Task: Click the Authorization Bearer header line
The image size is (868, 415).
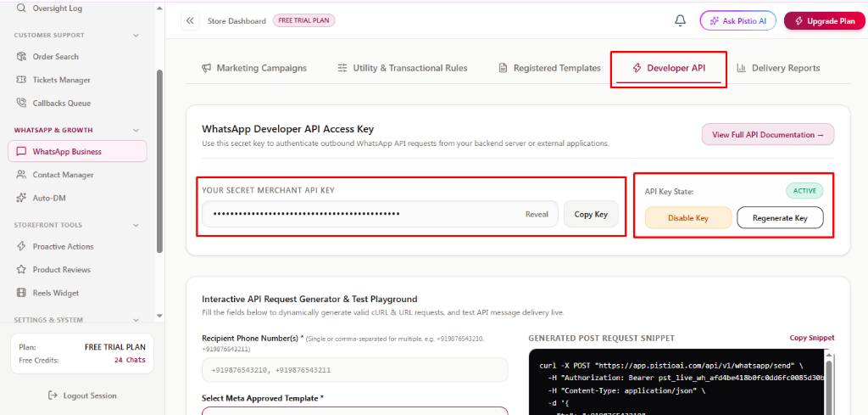Action: [x=685, y=378]
